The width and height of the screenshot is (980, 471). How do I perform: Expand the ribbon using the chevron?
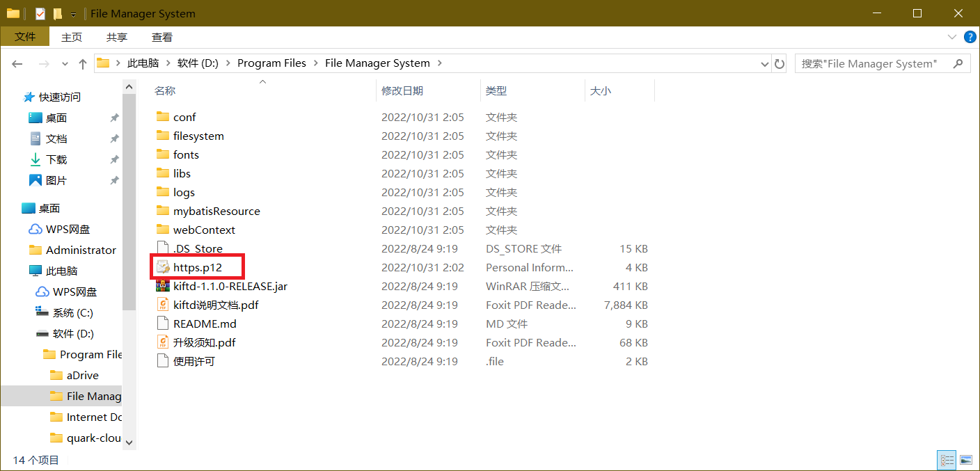click(952, 37)
